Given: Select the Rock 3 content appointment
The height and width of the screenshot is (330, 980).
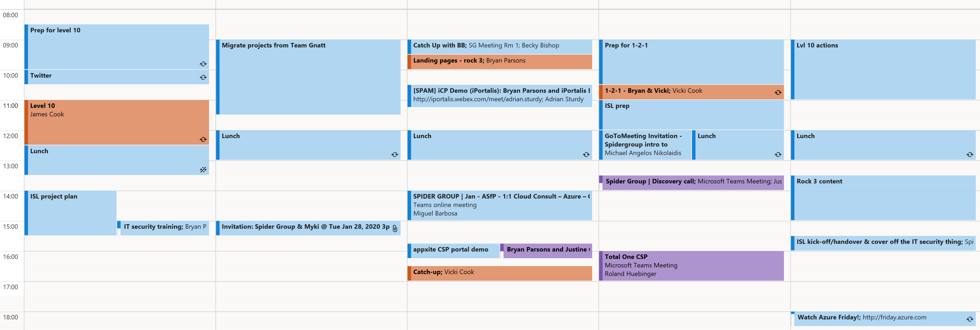Looking at the screenshot, I should (x=883, y=198).
